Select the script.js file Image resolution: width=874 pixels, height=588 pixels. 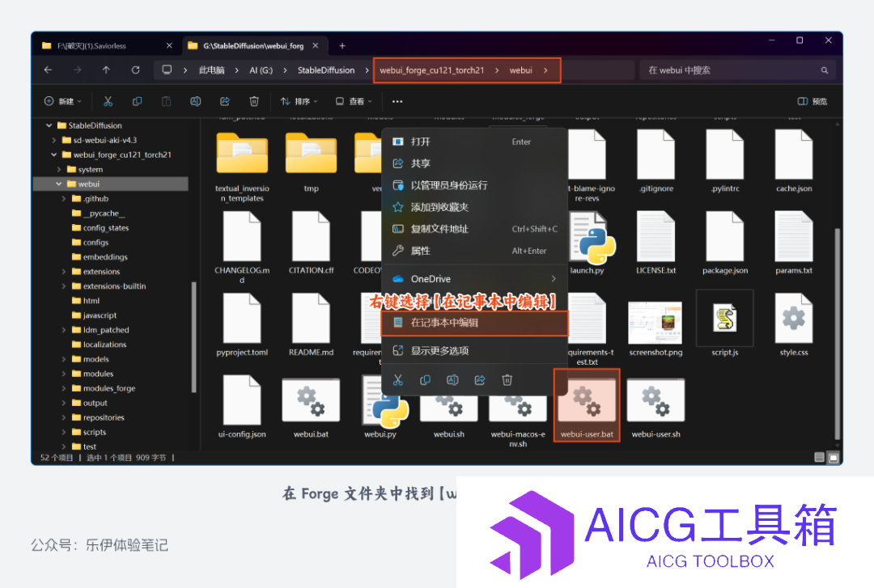724,324
